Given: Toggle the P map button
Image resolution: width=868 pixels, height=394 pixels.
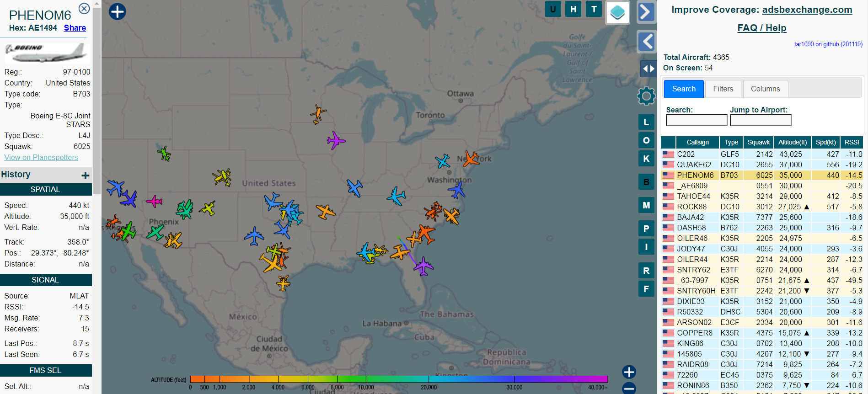Looking at the screenshot, I should (646, 229).
